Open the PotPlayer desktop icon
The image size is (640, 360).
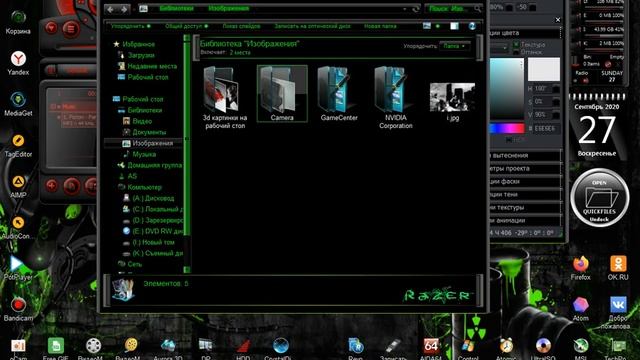[18, 268]
